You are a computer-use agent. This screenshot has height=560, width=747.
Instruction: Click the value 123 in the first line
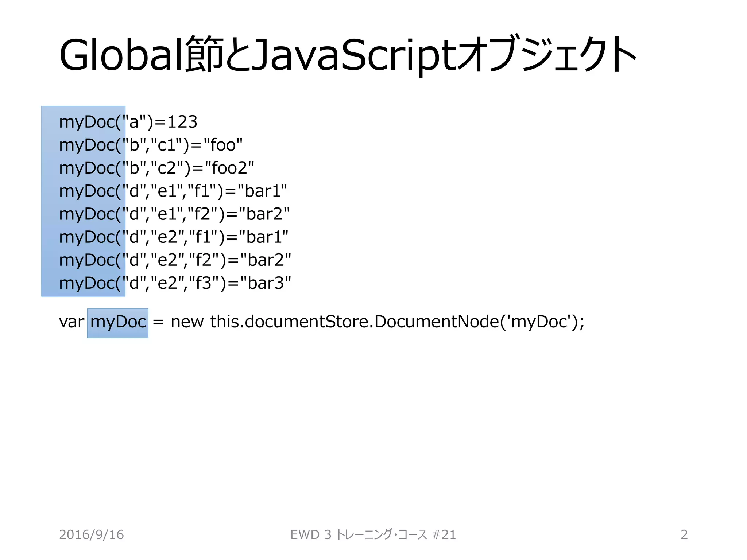[x=182, y=122]
